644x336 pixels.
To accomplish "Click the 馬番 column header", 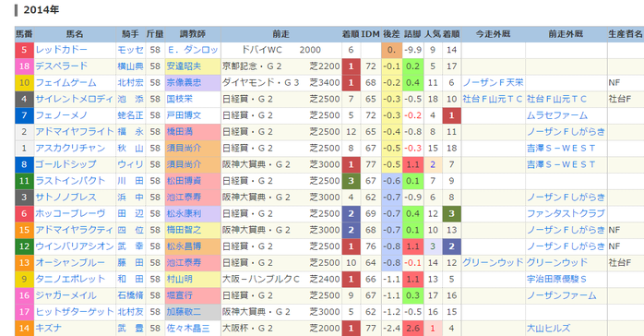I will tap(24, 34).
